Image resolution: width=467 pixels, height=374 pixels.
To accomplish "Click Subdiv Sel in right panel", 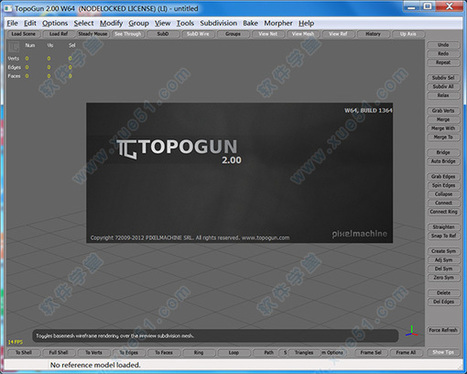I will 443,78.
